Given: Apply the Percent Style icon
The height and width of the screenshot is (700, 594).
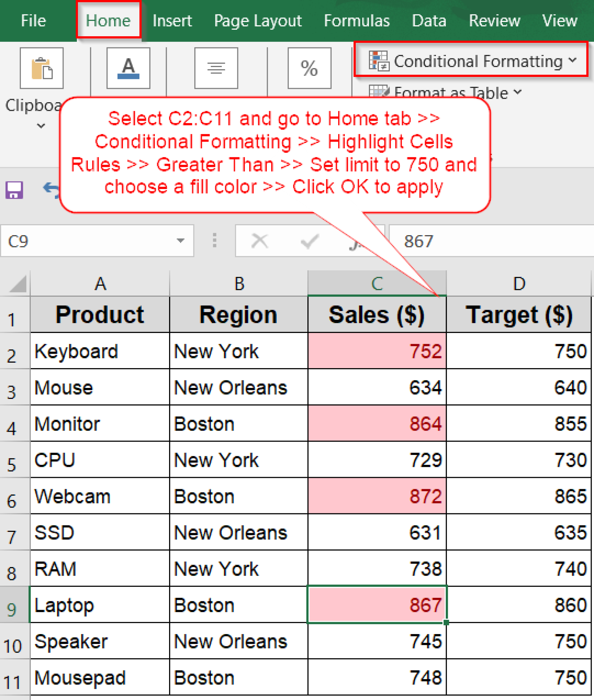Looking at the screenshot, I should [309, 67].
